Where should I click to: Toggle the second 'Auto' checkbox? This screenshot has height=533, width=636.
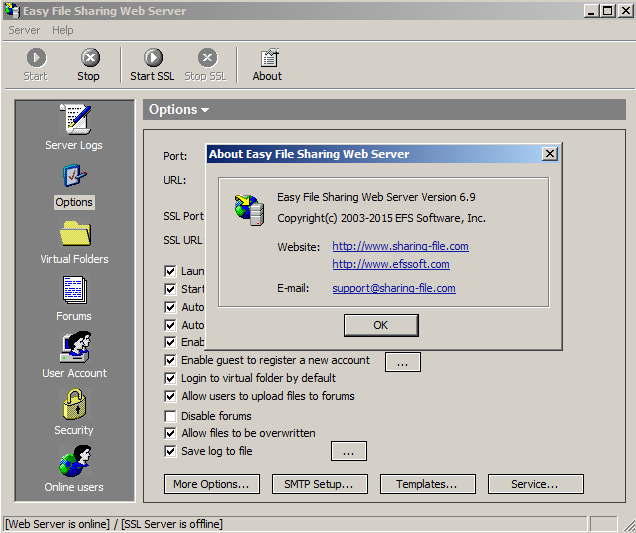click(170, 325)
